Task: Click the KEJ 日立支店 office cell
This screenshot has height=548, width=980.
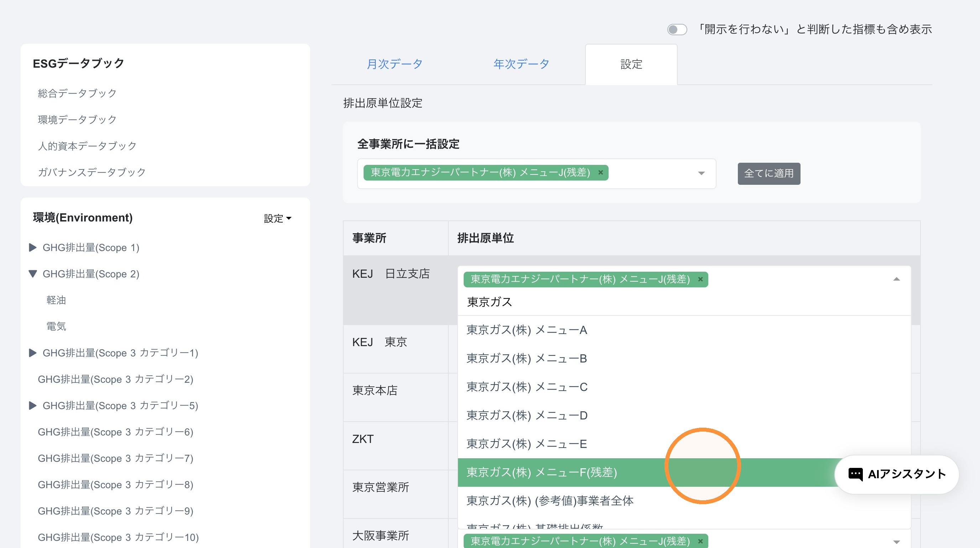Action: (x=396, y=290)
